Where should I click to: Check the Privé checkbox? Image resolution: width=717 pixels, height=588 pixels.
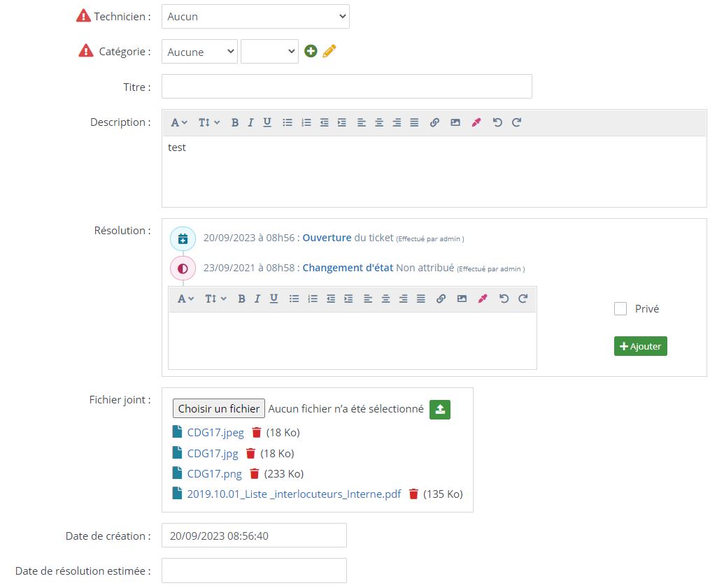tap(620, 309)
